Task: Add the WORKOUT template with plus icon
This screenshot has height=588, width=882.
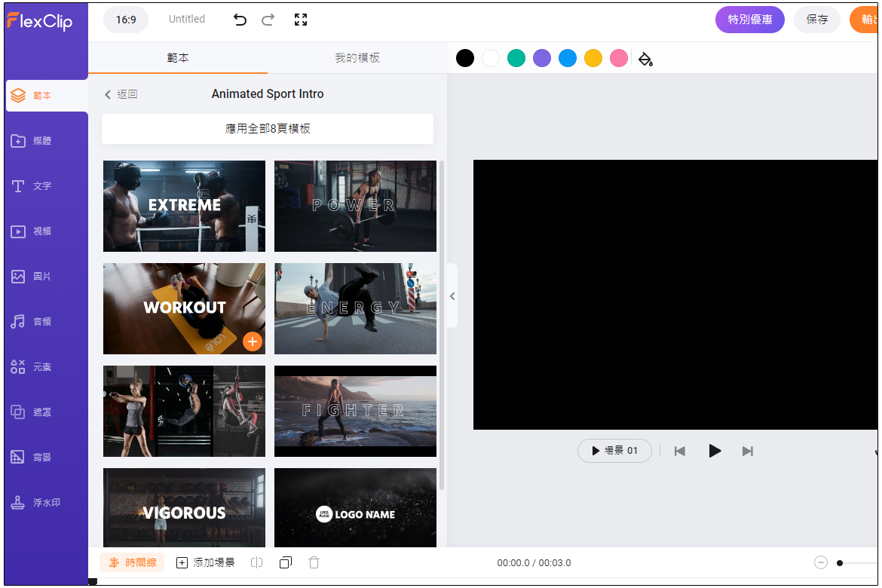Action: 253,341
